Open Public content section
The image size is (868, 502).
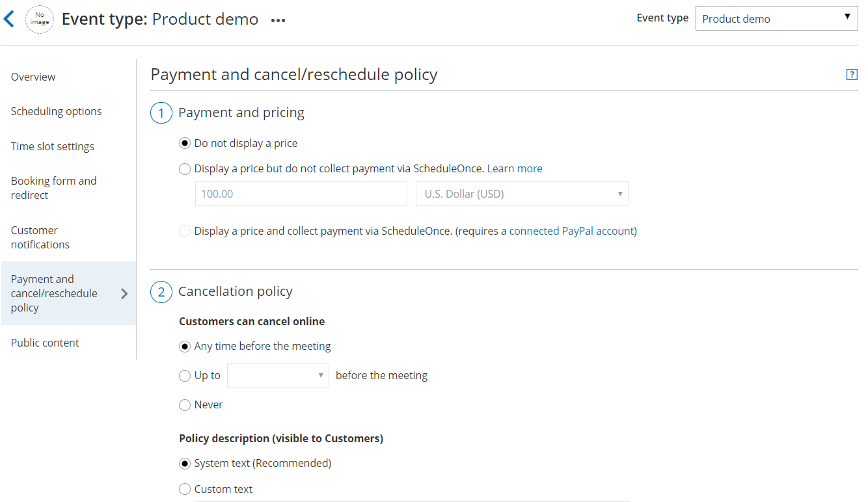45,343
